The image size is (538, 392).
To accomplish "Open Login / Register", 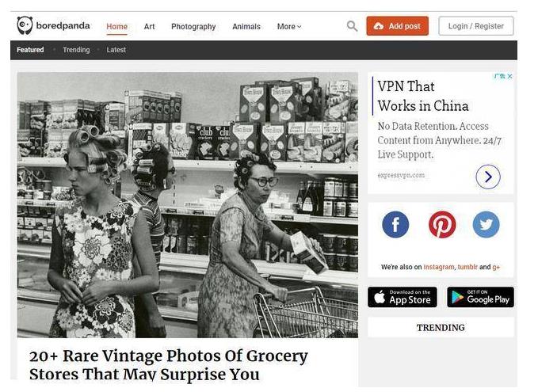I will (x=476, y=26).
